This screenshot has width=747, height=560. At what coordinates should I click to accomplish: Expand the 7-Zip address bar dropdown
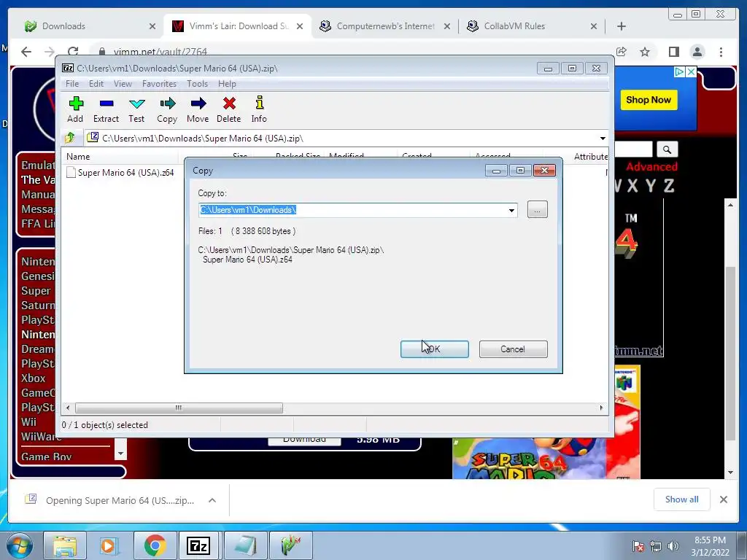coord(603,138)
